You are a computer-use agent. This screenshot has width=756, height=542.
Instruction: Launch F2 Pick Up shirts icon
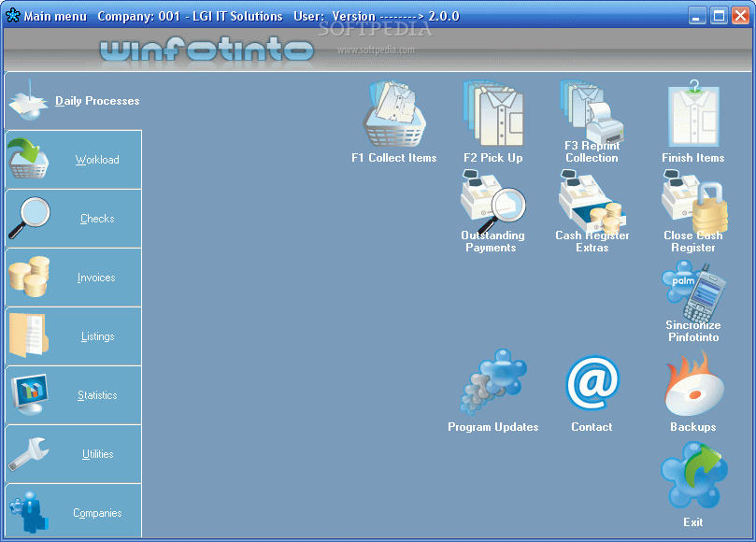[492, 114]
